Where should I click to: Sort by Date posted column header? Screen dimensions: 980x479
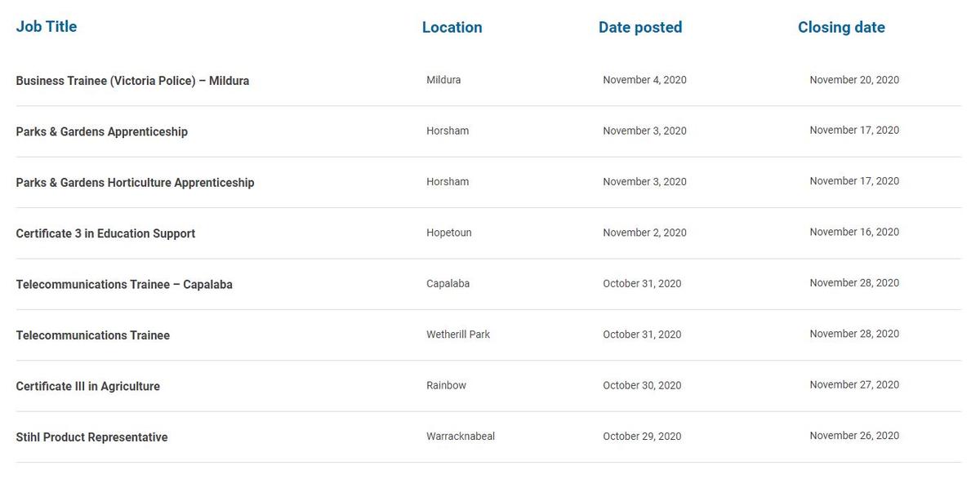point(640,27)
